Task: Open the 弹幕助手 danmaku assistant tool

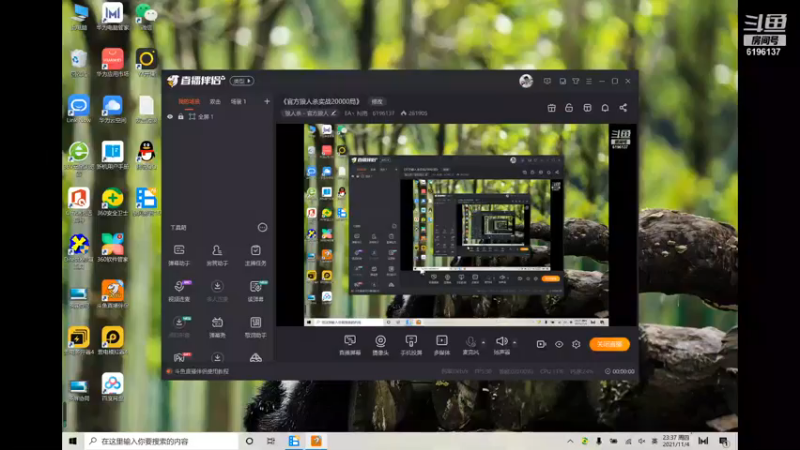Action: [179, 255]
